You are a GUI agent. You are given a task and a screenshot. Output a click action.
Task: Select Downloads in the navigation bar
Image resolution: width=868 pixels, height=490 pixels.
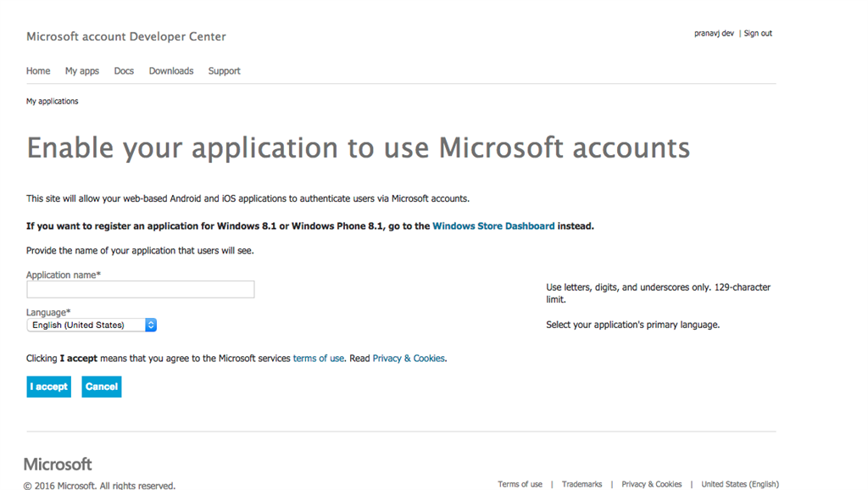(171, 71)
